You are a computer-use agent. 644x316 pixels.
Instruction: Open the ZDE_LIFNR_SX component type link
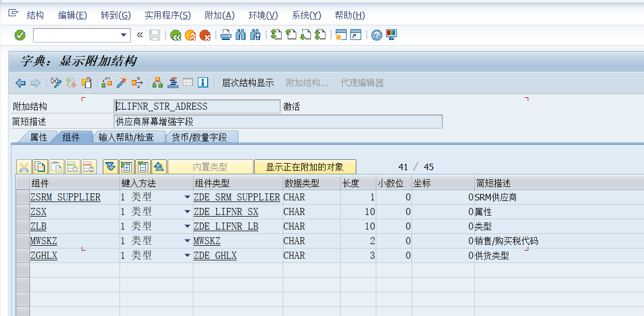(x=226, y=212)
